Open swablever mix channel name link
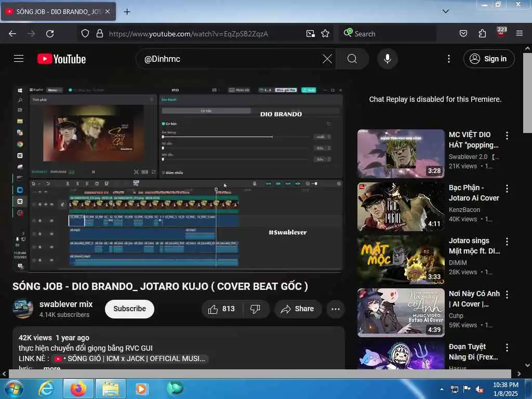Screen dimensions: 532x399 [66, 304]
